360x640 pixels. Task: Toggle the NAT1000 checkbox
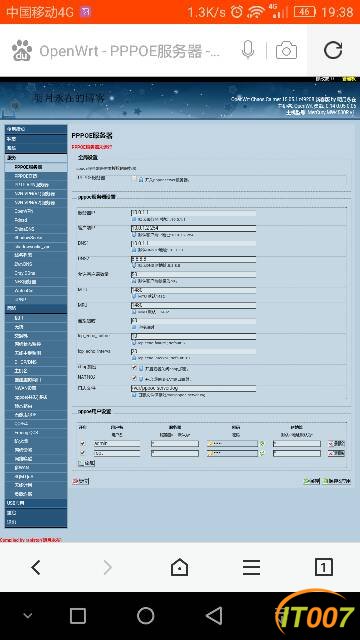[134, 378]
